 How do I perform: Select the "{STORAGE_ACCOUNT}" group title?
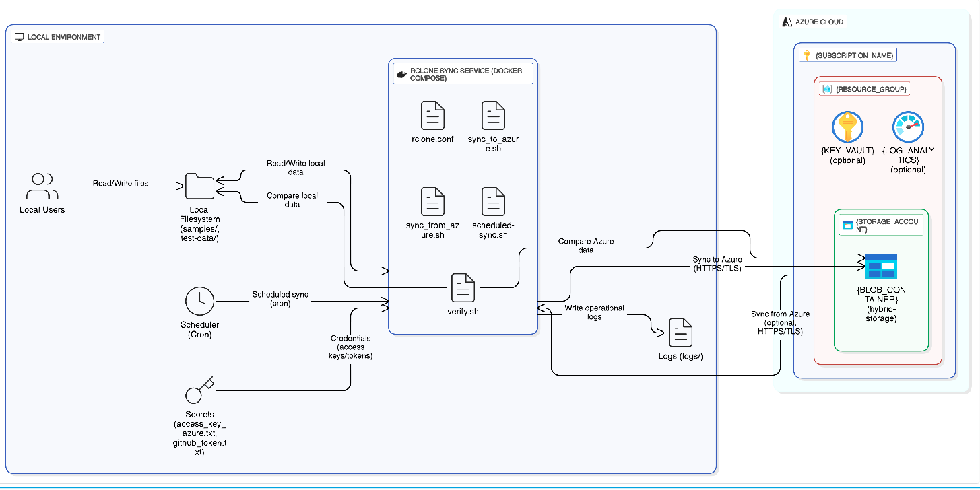[888, 225]
